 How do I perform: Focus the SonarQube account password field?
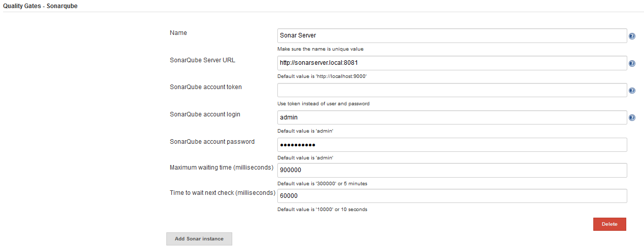pos(452,145)
